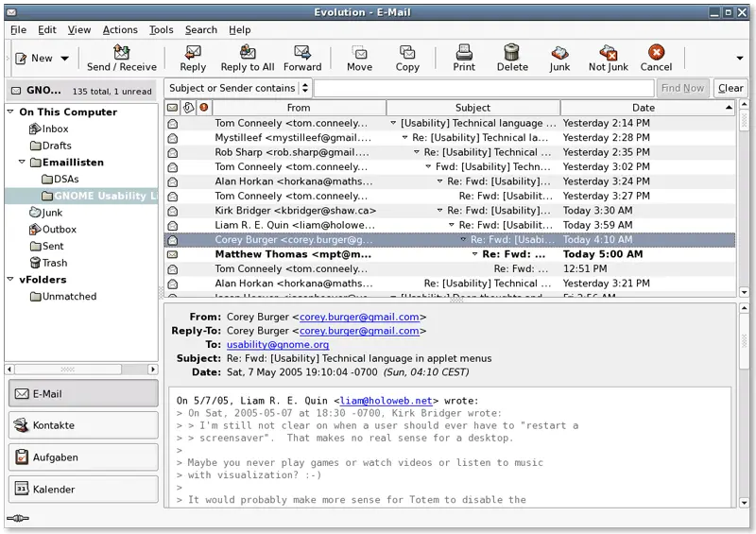
Task: Cancel the current operation
Action: 656,58
